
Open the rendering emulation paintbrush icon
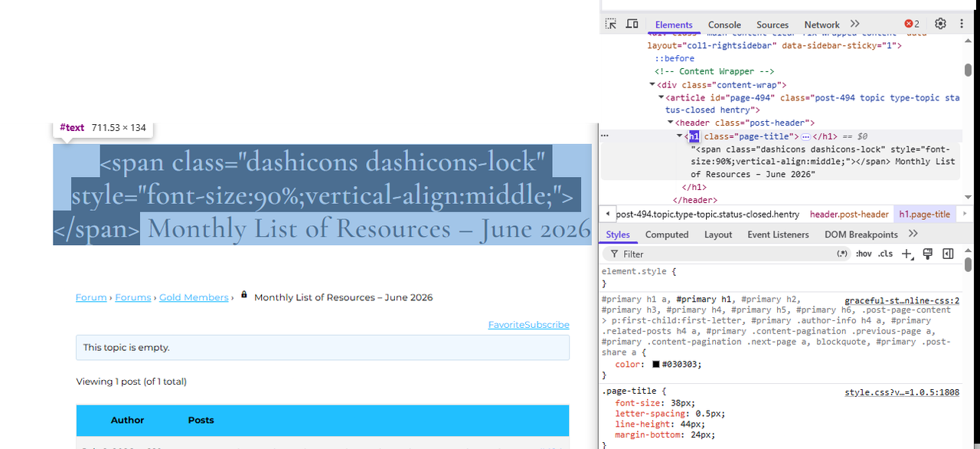click(928, 254)
